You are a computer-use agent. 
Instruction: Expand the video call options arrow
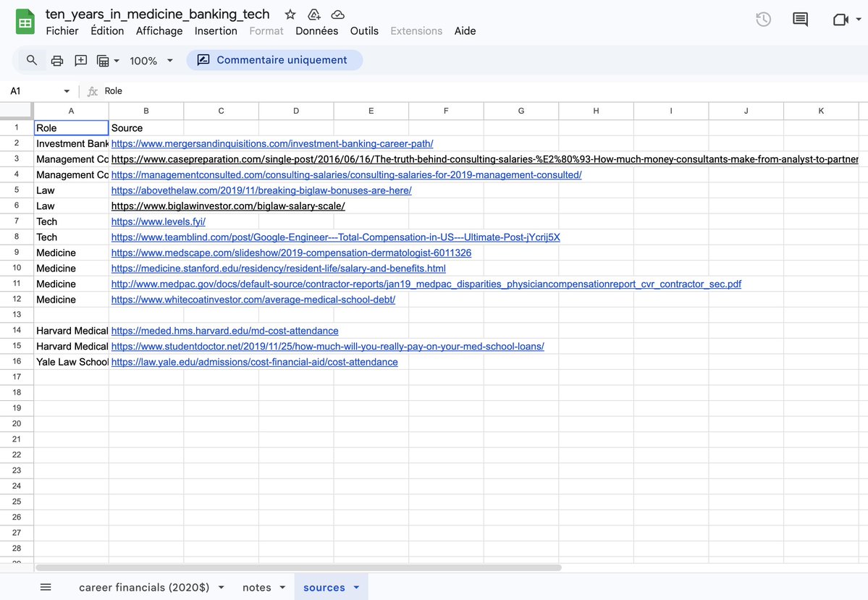tap(859, 20)
